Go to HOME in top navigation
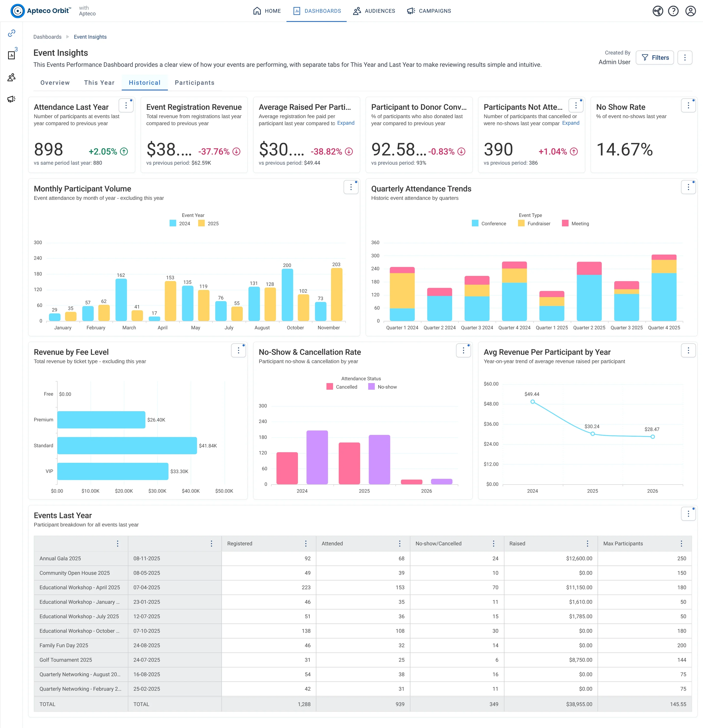The image size is (703, 728). coord(267,11)
